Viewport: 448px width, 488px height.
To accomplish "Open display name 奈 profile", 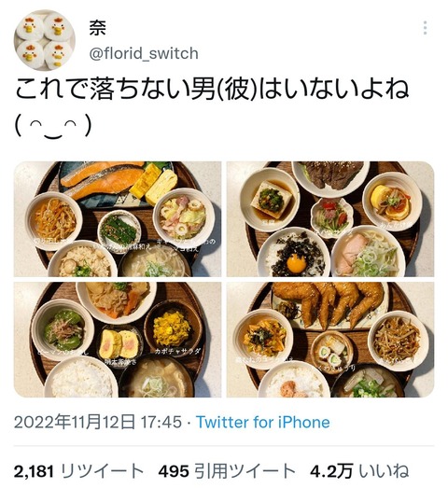I will 97,28.
